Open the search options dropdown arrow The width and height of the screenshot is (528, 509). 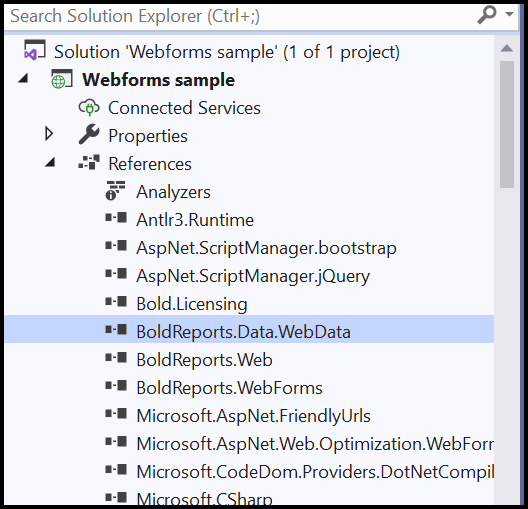click(x=509, y=14)
